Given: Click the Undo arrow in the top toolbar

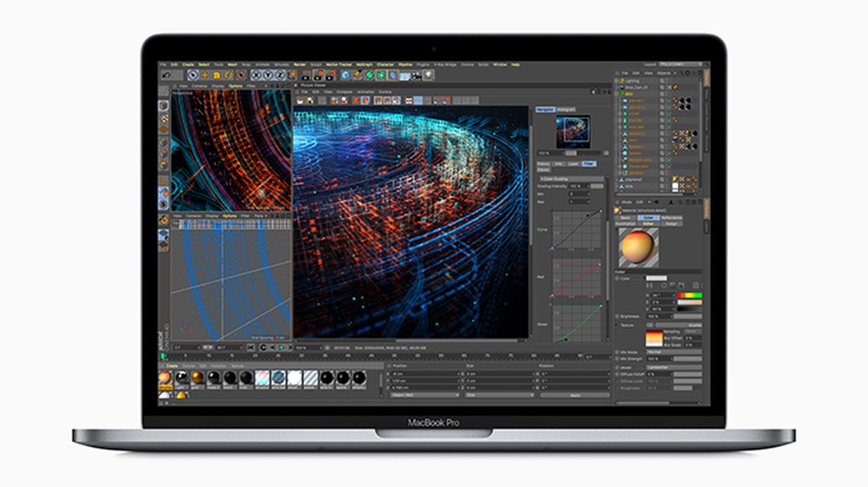Looking at the screenshot, I should [x=165, y=76].
